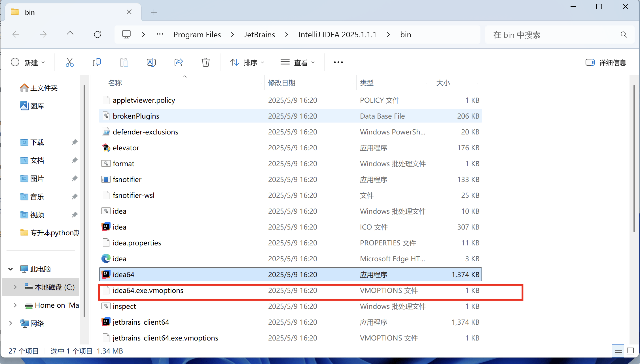Image resolution: width=640 pixels, height=364 pixels.
Task: Click the navigation pane scrollbar
Action: tap(84, 201)
